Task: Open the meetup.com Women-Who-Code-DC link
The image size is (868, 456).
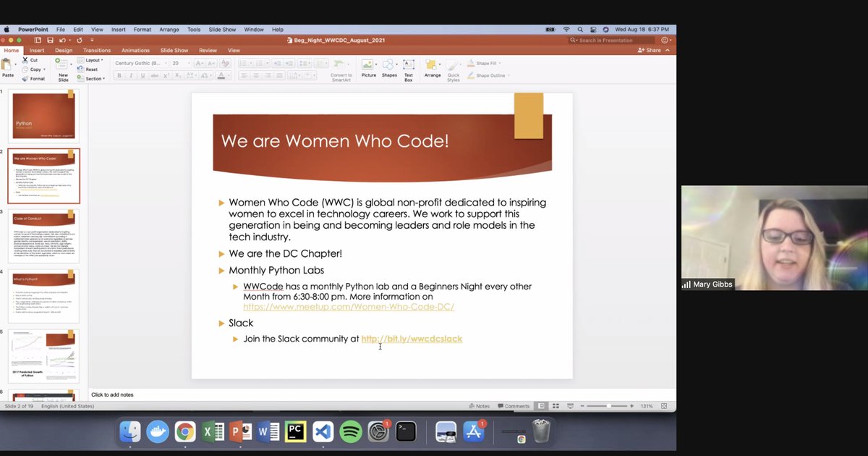Action: point(349,307)
